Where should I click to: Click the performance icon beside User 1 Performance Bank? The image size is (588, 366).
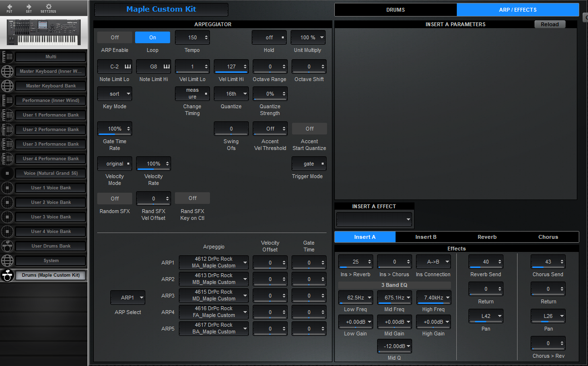[x=7, y=115]
